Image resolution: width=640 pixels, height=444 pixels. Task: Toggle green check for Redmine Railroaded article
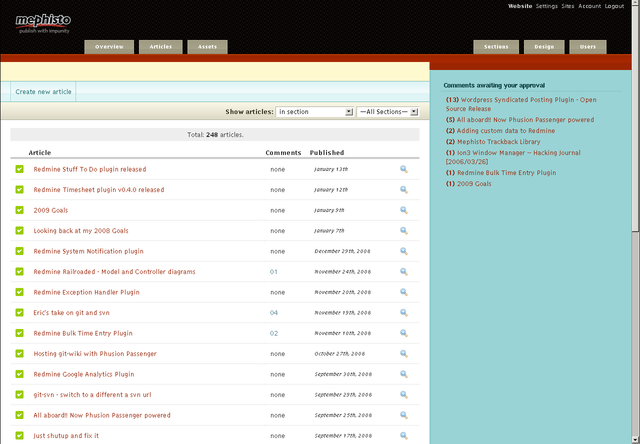pyautogui.click(x=20, y=271)
